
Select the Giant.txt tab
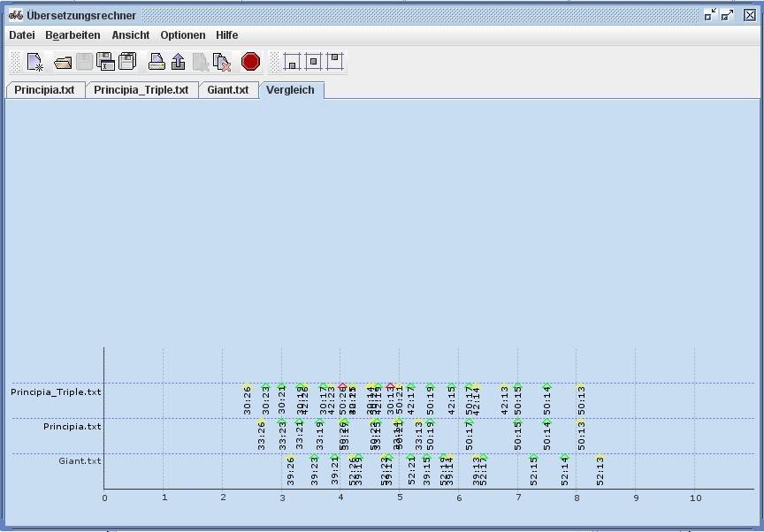coord(227,90)
